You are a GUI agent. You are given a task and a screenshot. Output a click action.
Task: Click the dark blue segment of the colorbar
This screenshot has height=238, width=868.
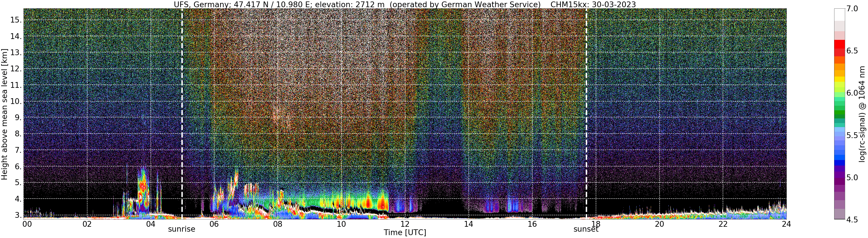pyautogui.click(x=839, y=163)
